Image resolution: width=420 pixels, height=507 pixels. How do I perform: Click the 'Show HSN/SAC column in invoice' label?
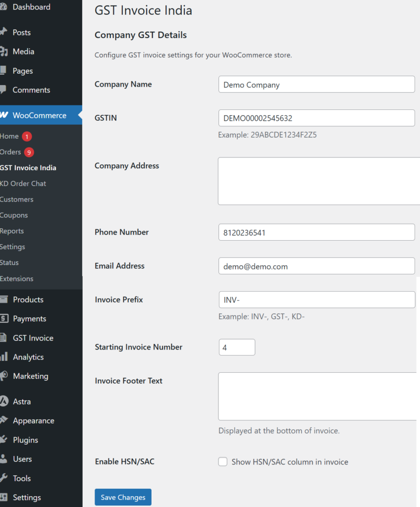290,462
